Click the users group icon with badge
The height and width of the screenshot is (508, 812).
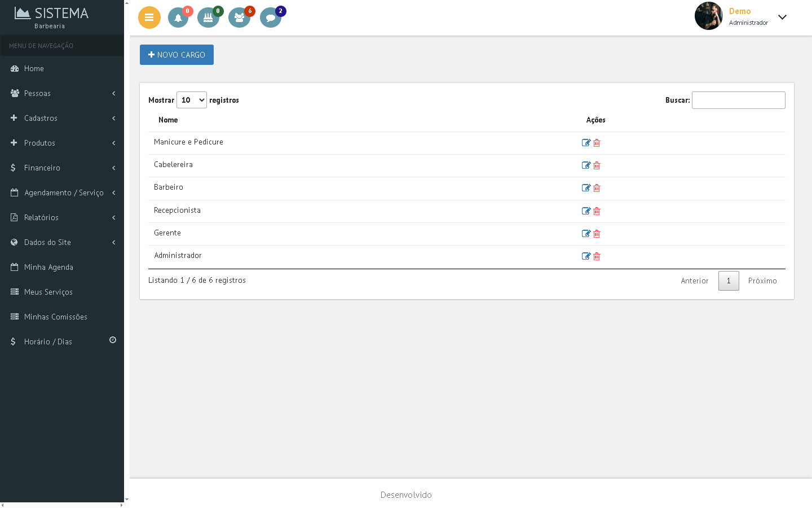239,17
